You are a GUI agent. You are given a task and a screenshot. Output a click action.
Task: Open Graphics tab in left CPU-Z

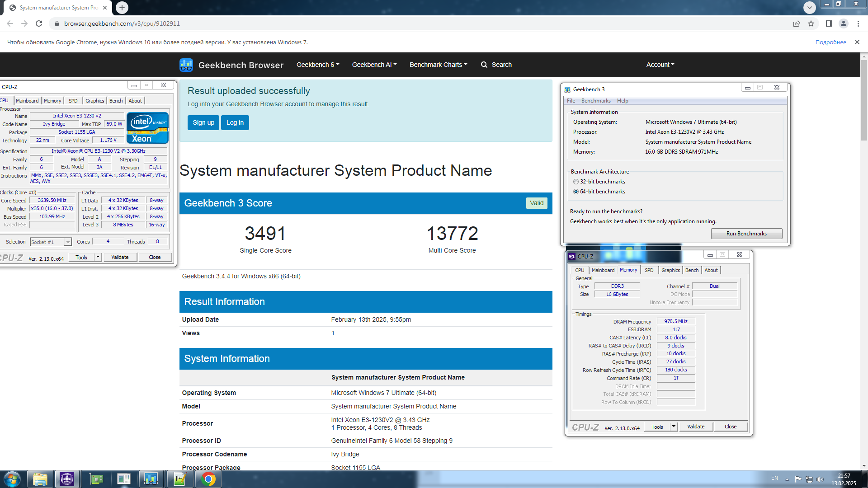(x=95, y=101)
